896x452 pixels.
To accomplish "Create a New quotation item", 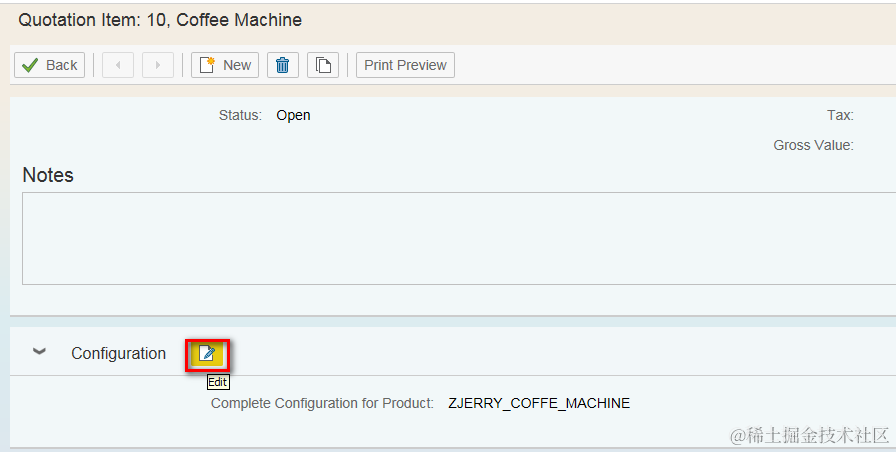I will (225, 65).
